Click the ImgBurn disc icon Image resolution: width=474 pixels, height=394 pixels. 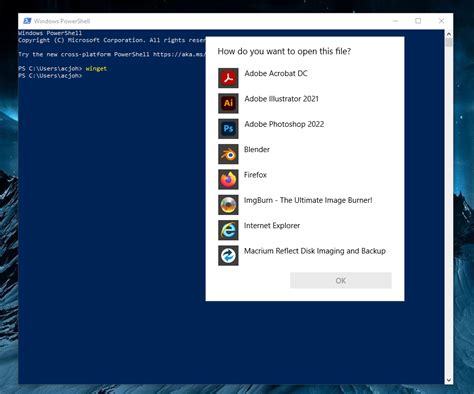tap(228, 205)
